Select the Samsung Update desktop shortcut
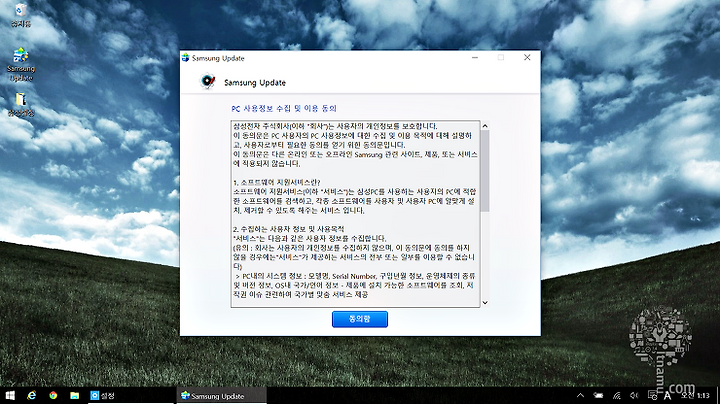720x404 pixels. 21,64
